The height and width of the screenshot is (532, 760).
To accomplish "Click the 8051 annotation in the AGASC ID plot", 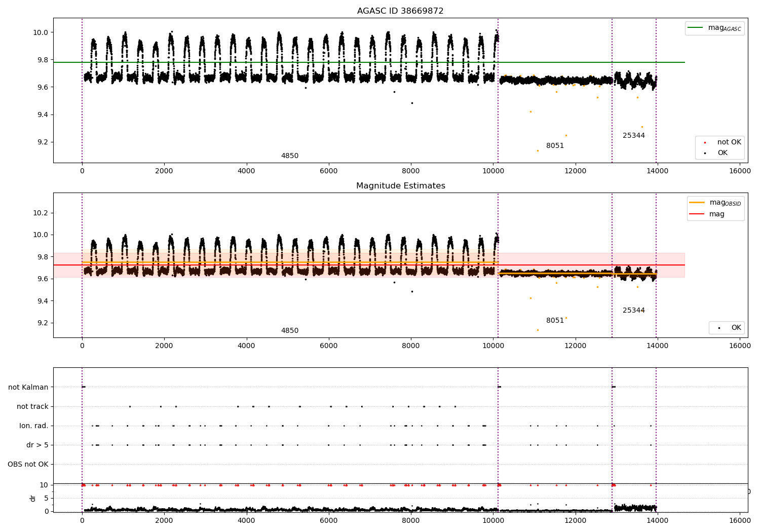I will (555, 146).
